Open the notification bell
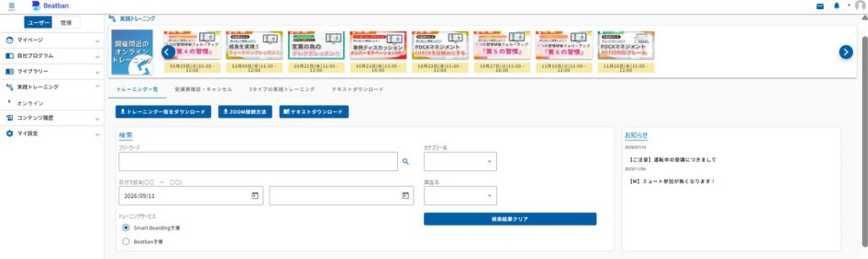The image size is (868, 259). pyautogui.click(x=836, y=6)
